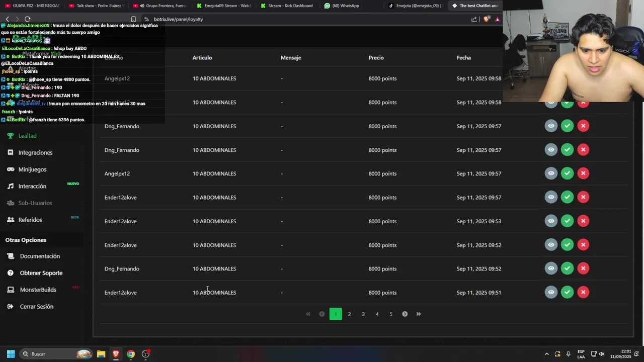Go to page 2 of redemptions

pyautogui.click(x=349, y=314)
